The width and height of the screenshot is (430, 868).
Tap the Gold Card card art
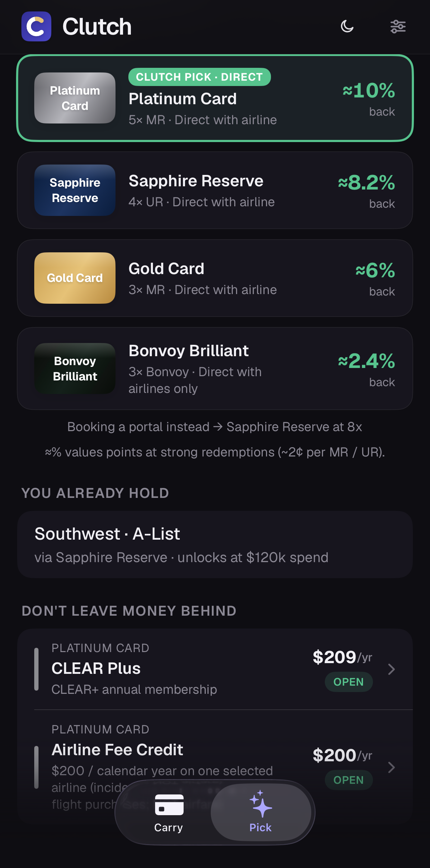75,278
